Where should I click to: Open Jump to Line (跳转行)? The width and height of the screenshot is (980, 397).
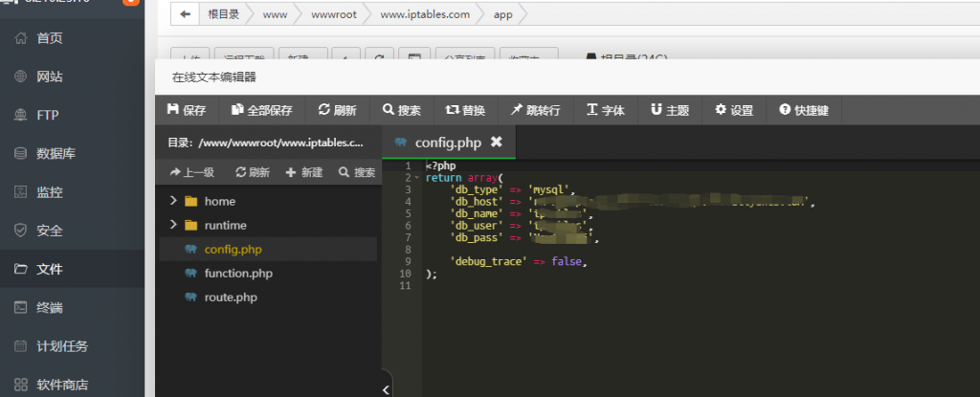click(535, 110)
